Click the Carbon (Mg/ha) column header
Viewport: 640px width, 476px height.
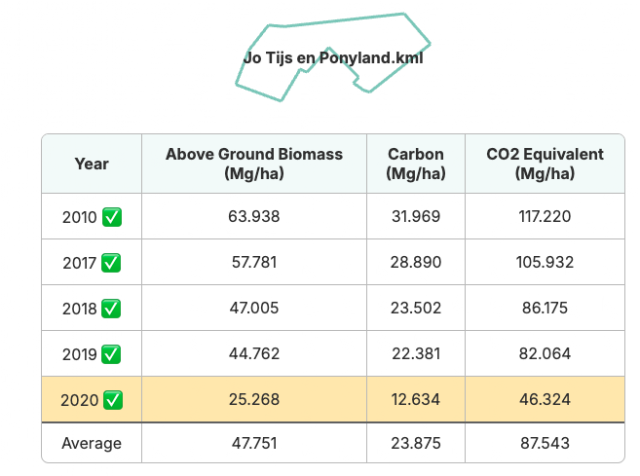[416, 164]
